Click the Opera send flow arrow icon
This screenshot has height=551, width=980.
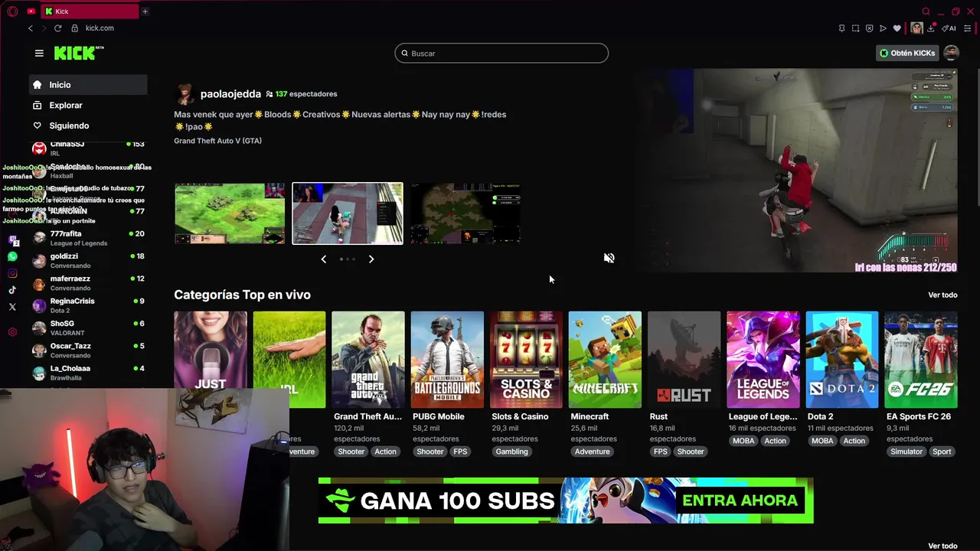[883, 28]
